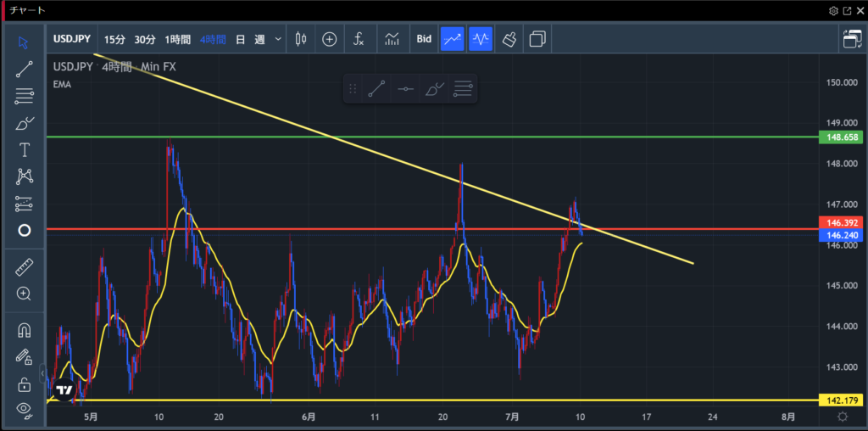Hide all drawings with eye icon

[x=24, y=410]
